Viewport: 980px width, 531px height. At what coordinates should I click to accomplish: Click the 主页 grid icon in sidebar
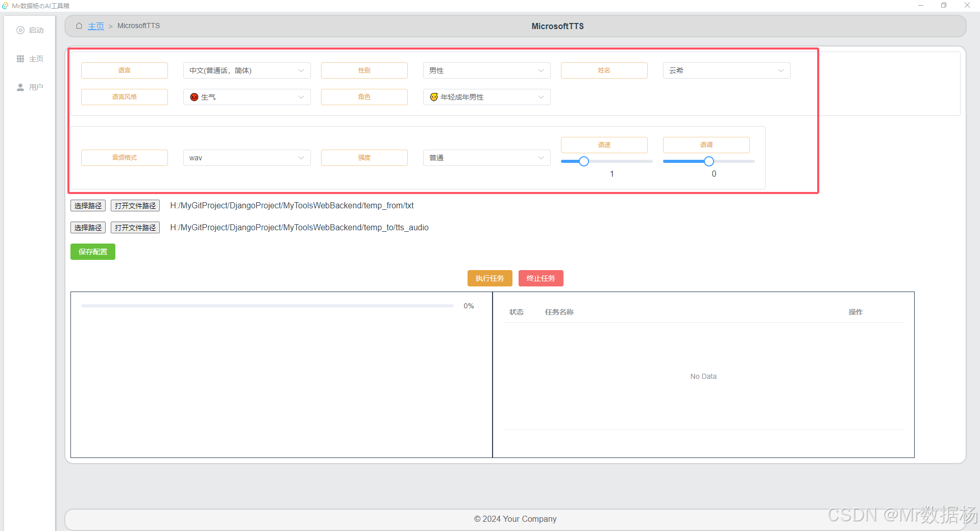[20, 59]
